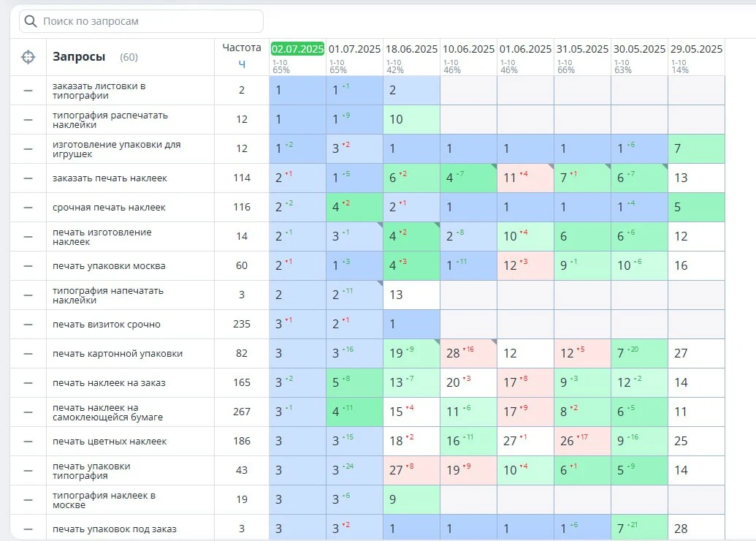Image resolution: width=756 pixels, height=541 pixels.
Task: Select the highlighted 02.07.2025 date column header
Action: (297, 49)
